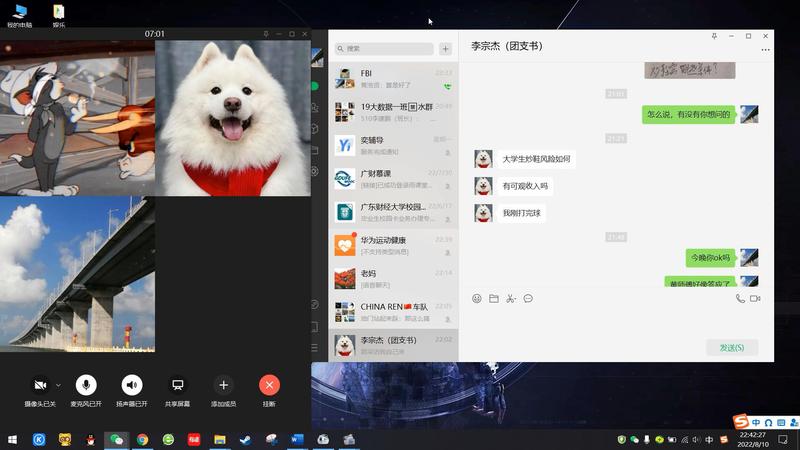The height and width of the screenshot is (450, 800).
Task: Toggle Chinese/English mode on Sogou toolbar
Action: coord(756,422)
